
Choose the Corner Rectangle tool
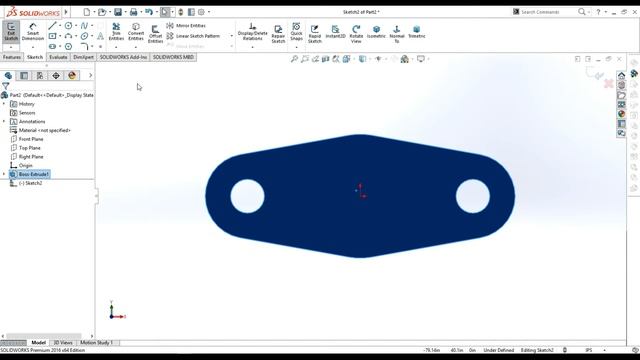coord(52,36)
